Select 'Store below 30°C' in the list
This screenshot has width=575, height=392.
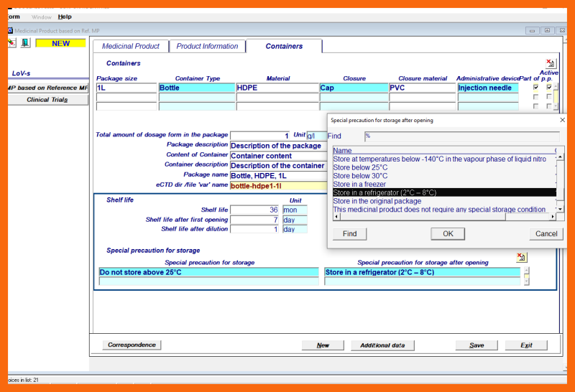point(444,176)
